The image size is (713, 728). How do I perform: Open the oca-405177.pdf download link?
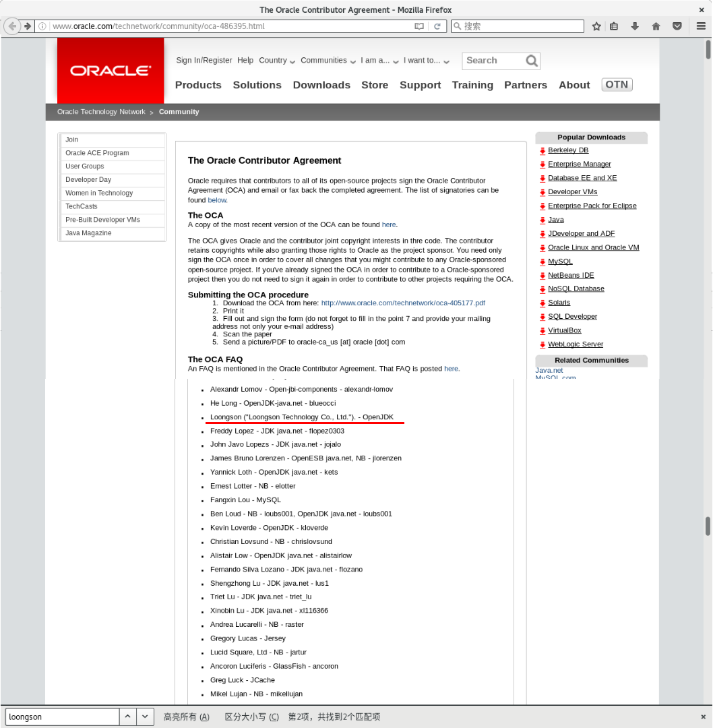(403, 303)
